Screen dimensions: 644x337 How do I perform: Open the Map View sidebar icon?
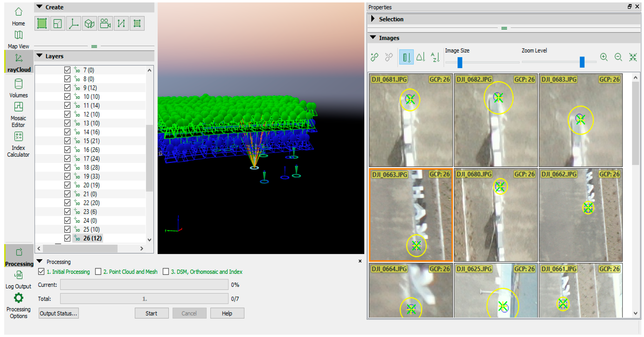coord(18,35)
